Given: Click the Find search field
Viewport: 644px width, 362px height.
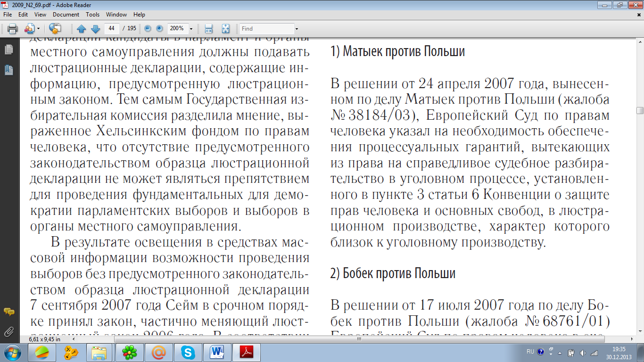Looking at the screenshot, I should [266, 29].
